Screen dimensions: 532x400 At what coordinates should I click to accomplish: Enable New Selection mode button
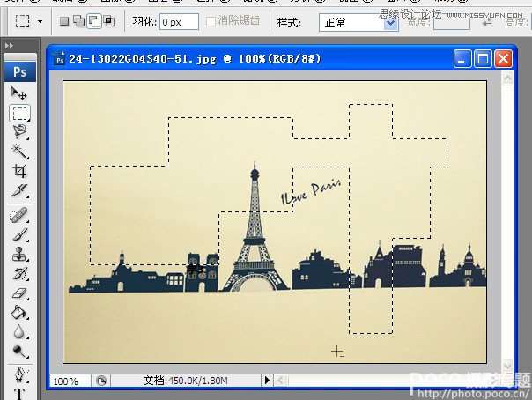coord(64,21)
